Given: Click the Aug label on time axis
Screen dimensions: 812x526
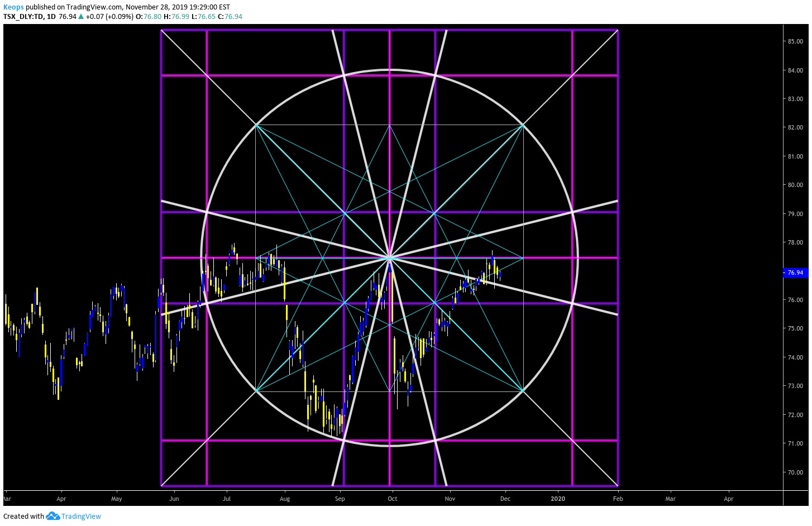Looking at the screenshot, I should (x=285, y=499).
